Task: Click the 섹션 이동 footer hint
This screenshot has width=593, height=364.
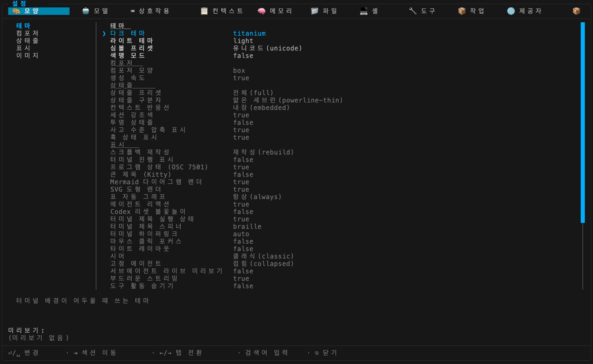Action: coord(95,352)
